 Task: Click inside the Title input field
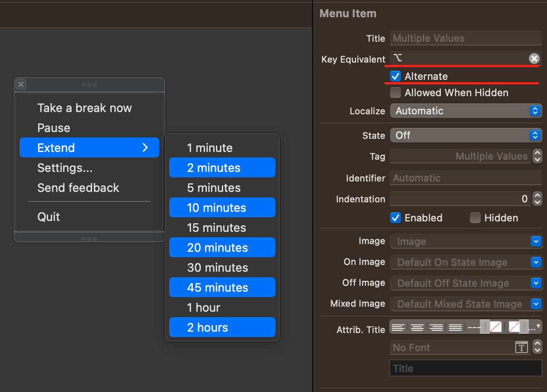[x=466, y=38]
